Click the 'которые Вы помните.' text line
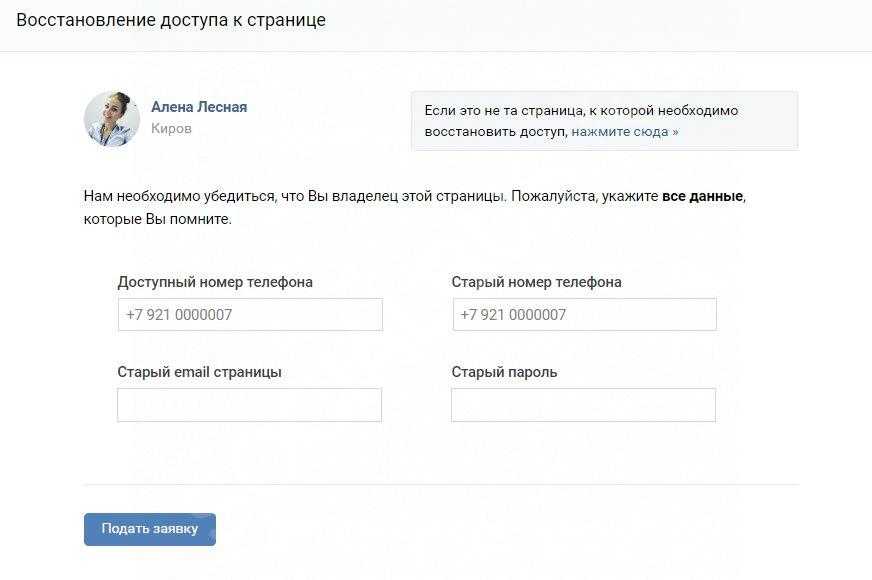Image resolution: width=872 pixels, height=580 pixels. coord(157,218)
